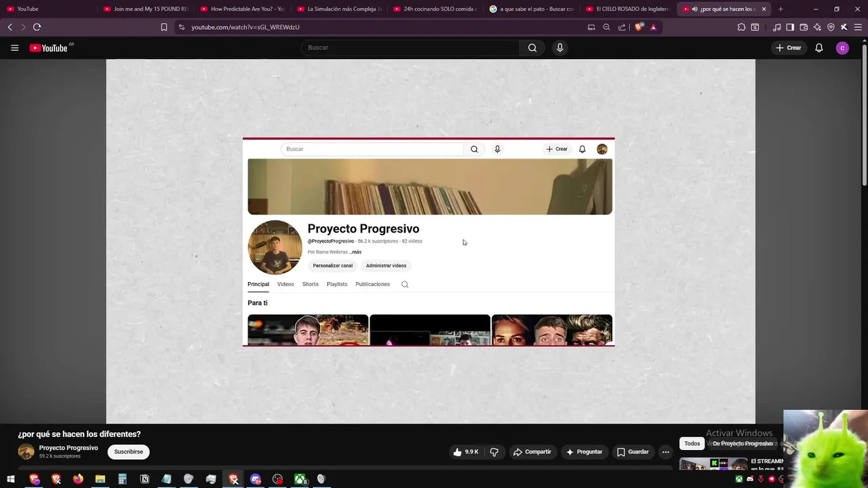Switch to '24h cocinando SOLO comida' tab
This screenshot has height=488, width=868.
435,9
